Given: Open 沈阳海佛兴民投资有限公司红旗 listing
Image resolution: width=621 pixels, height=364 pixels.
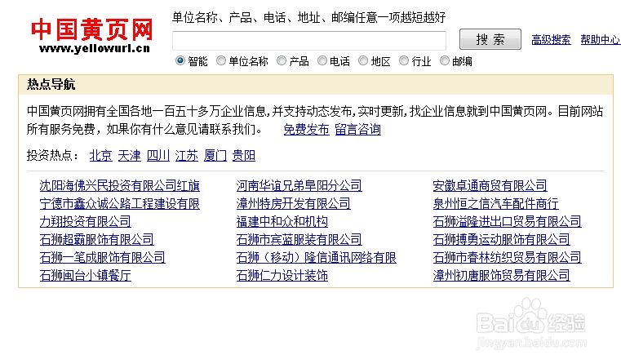Looking at the screenshot, I should (x=120, y=186).
